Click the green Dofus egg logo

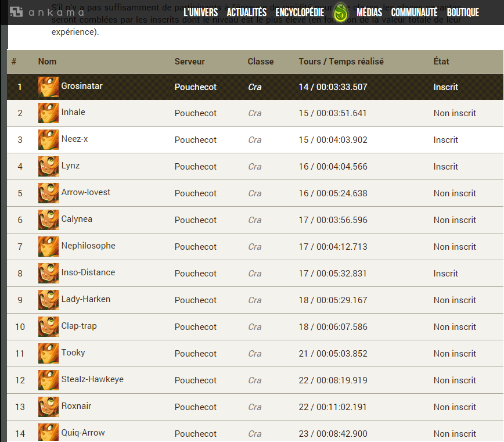pyautogui.click(x=340, y=13)
